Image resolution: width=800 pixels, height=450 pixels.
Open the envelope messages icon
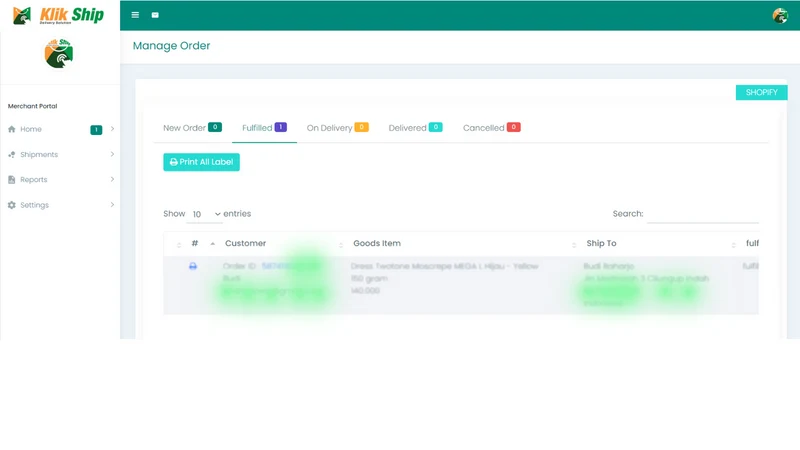(155, 15)
